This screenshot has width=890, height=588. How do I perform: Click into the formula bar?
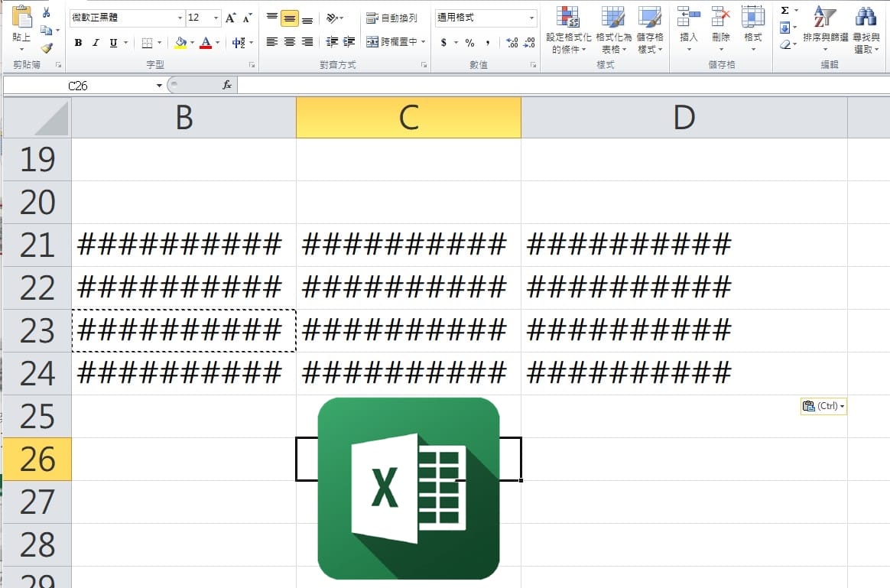[563, 85]
